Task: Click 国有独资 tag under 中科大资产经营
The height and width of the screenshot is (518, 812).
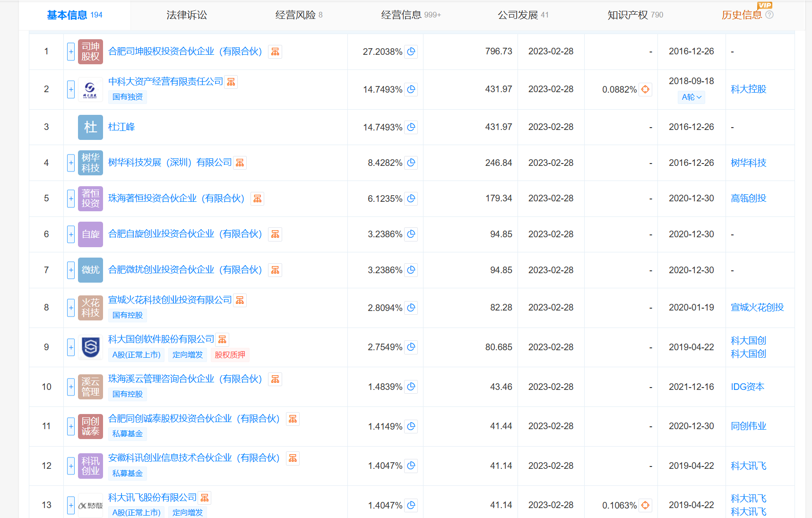Action: point(128,97)
